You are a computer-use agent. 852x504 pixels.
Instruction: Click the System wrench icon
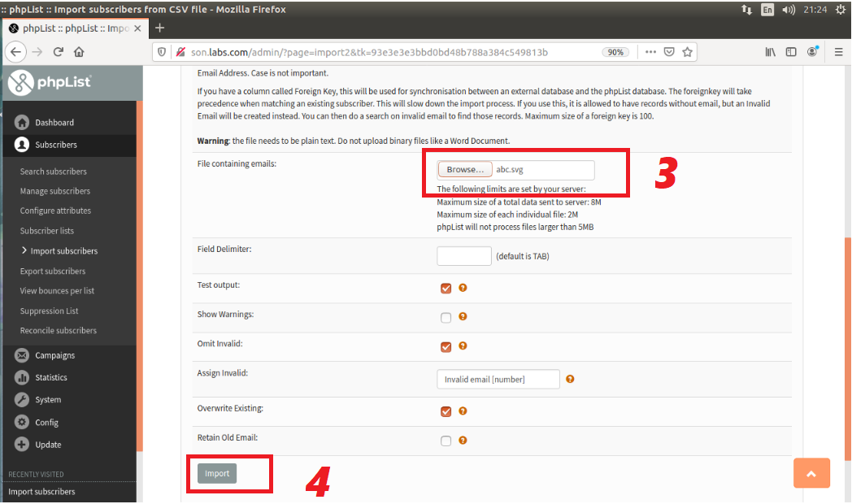coord(22,399)
